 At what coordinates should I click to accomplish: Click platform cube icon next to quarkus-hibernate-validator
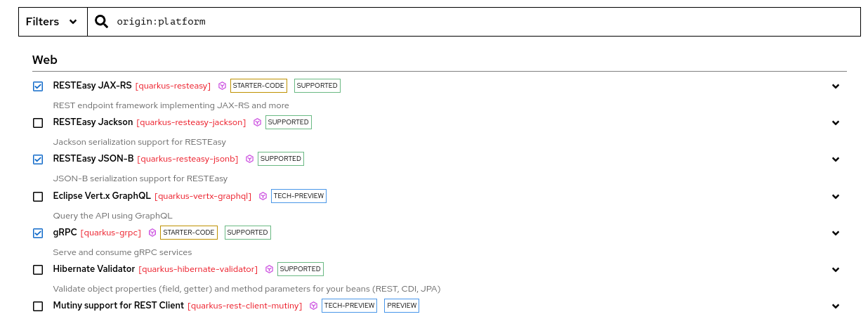[269, 269]
